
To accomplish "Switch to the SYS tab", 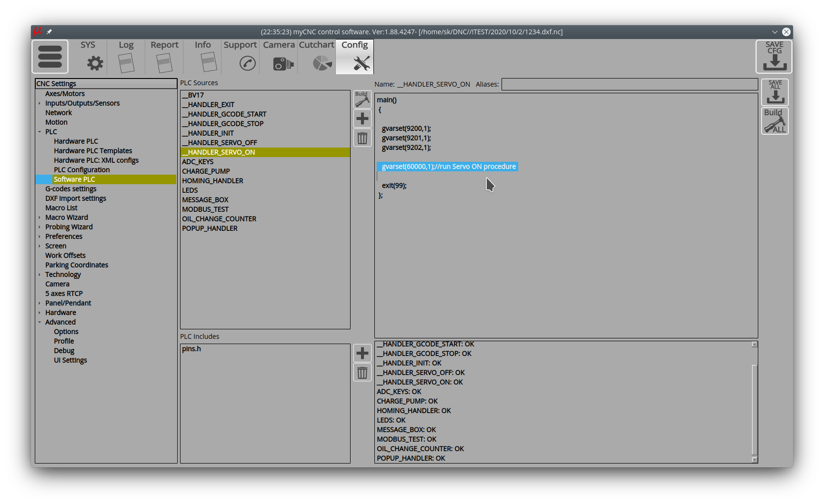I will tap(88, 57).
